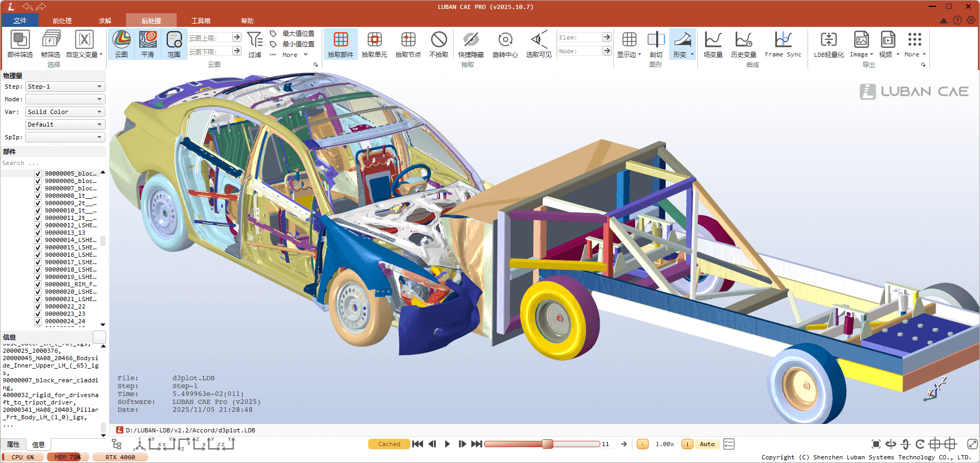Uncheck part 90000005_bloc checkbox
This screenshot has height=463, width=980.
coord(38,173)
